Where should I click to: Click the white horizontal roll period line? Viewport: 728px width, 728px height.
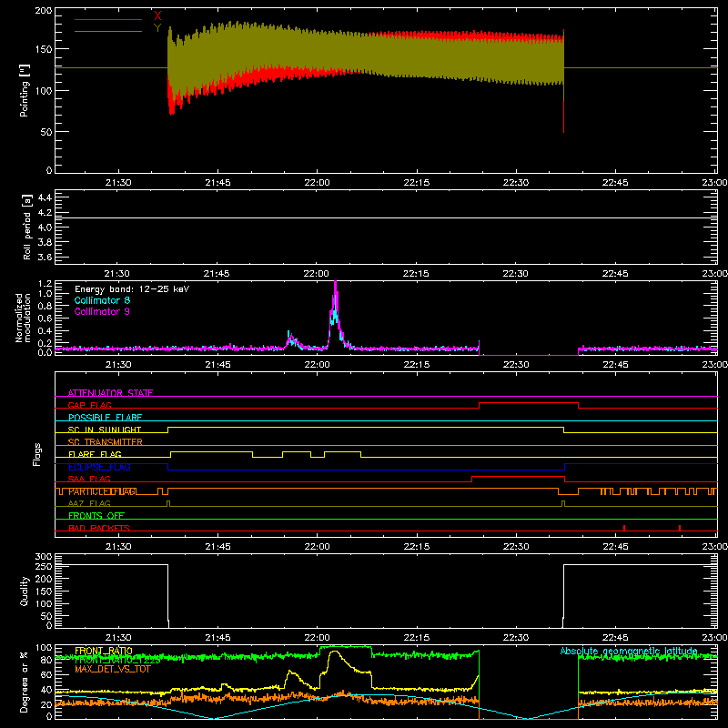click(386, 217)
